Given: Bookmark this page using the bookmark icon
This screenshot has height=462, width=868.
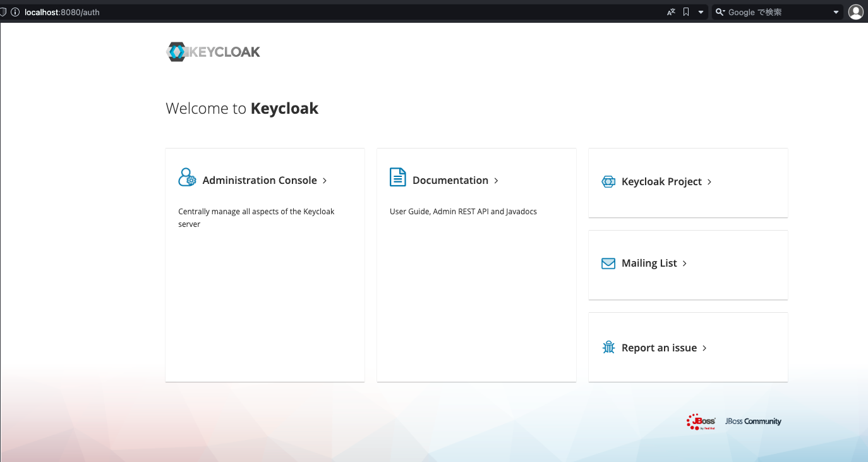Looking at the screenshot, I should [x=686, y=11].
